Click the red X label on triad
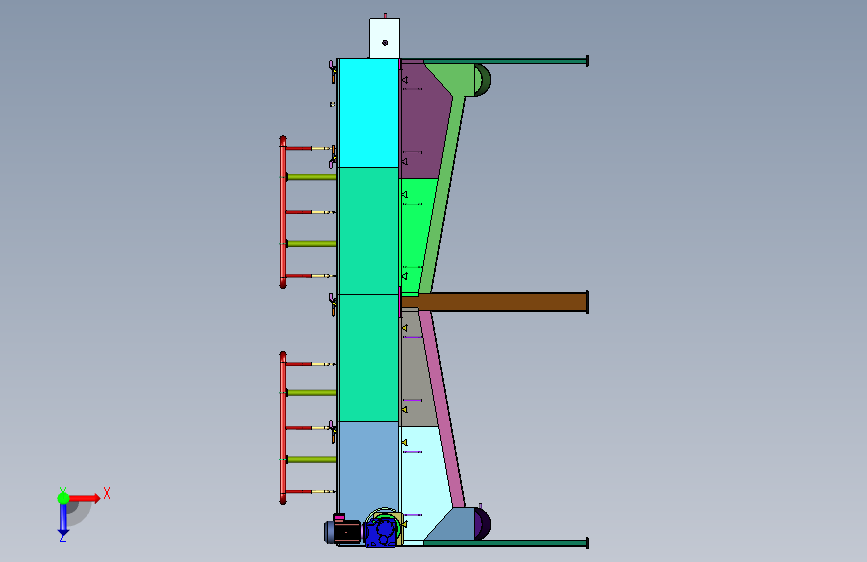867x562 pixels. point(107,493)
